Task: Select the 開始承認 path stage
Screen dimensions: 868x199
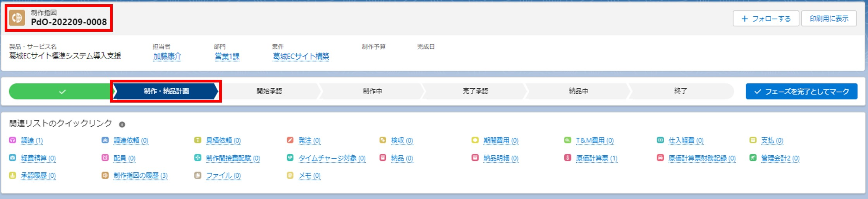Action: pyautogui.click(x=269, y=91)
